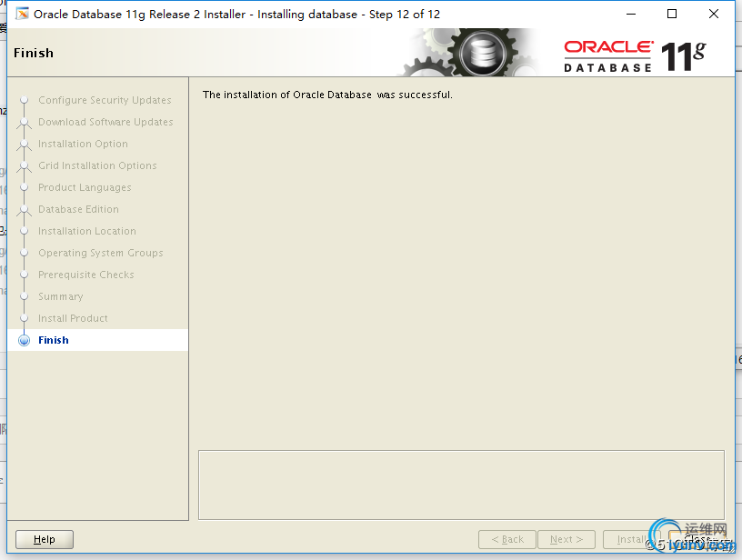742x560 pixels.
Task: Select Prerequisite Checks step
Action: [86, 275]
